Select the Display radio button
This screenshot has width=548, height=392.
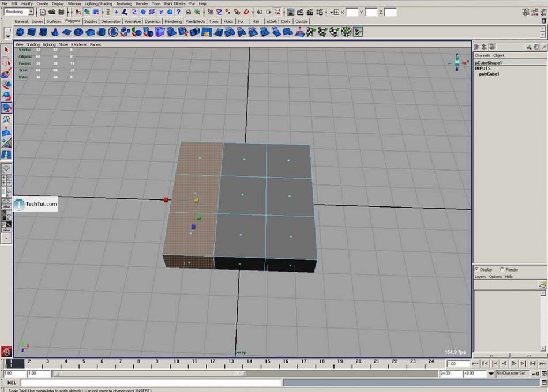(476, 269)
